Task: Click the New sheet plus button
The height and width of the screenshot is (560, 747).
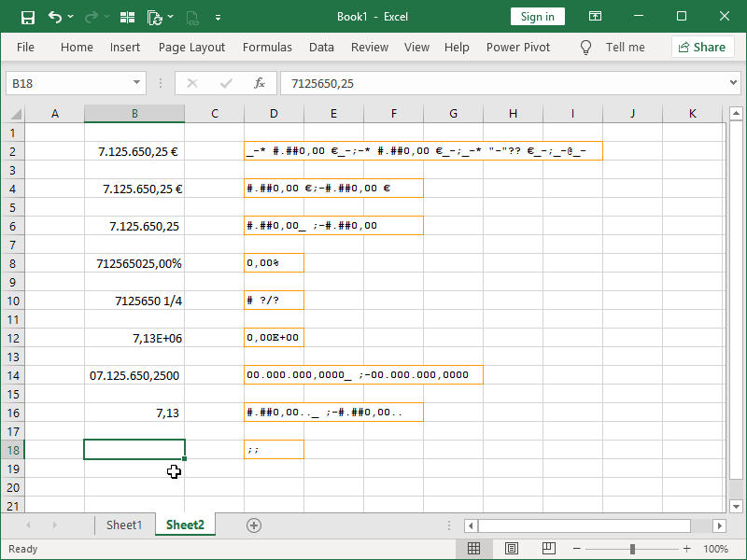Action: click(253, 525)
